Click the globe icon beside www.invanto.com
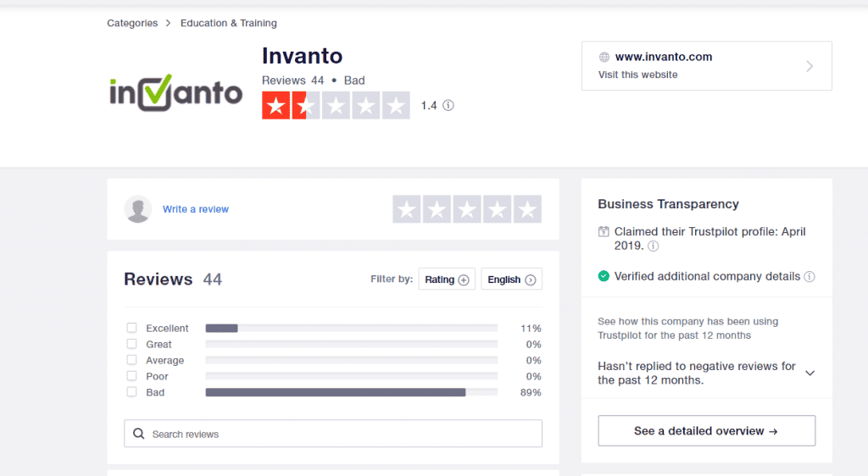 [604, 57]
